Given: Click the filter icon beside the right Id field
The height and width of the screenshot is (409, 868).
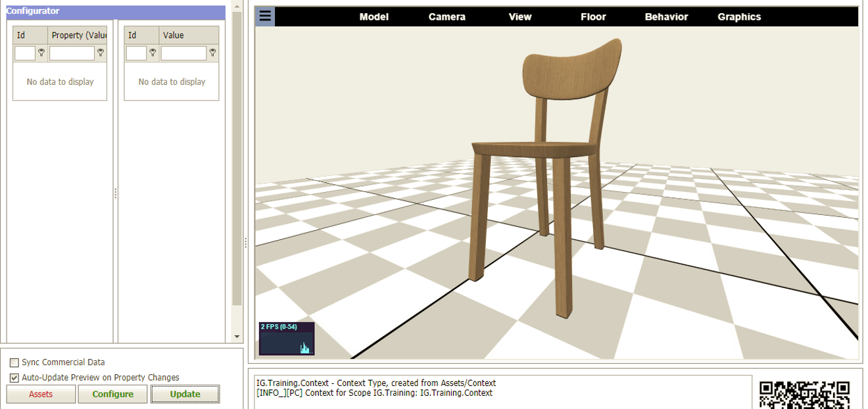Looking at the screenshot, I should point(153,53).
